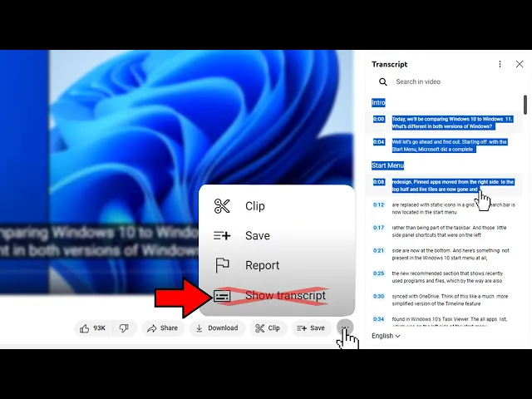Jump to timestamp 0:30 in the transcript
This screenshot has width=532, height=399.
379,296
